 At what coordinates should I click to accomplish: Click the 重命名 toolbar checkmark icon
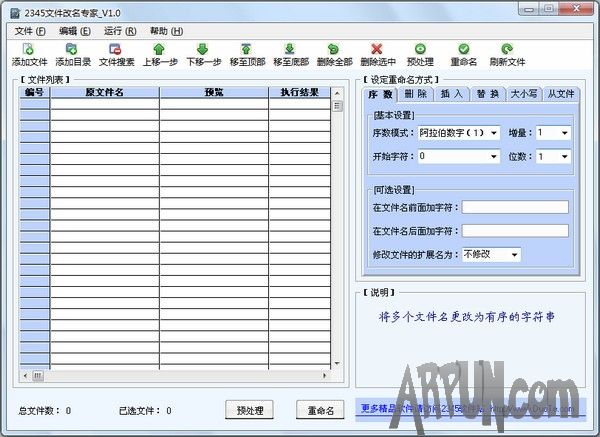point(464,49)
